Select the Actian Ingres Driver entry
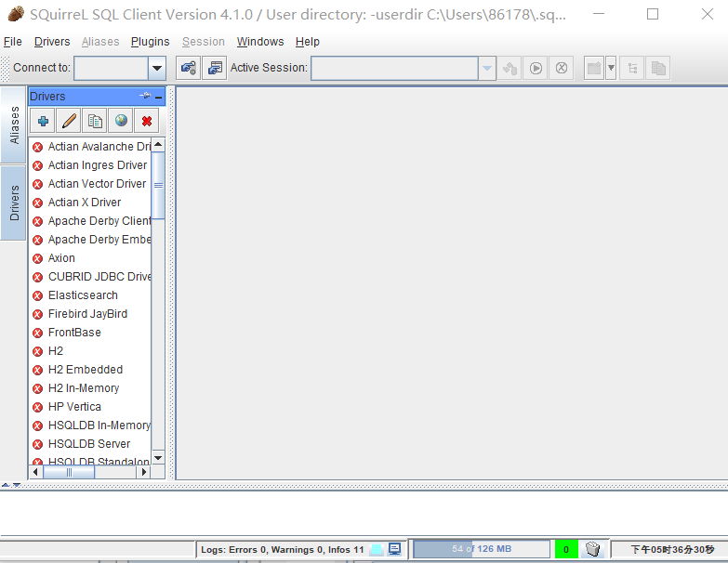The width and height of the screenshot is (728, 563). point(91,165)
